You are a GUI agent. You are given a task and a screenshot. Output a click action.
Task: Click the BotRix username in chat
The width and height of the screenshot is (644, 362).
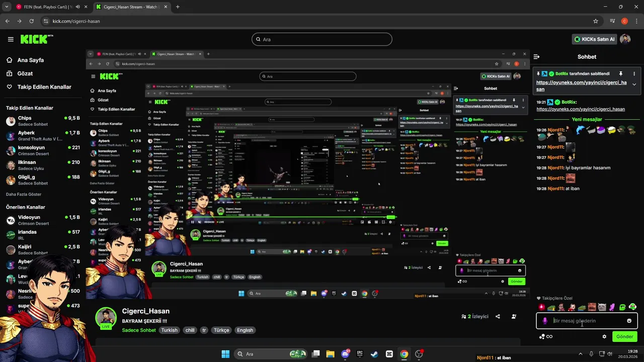569,102
